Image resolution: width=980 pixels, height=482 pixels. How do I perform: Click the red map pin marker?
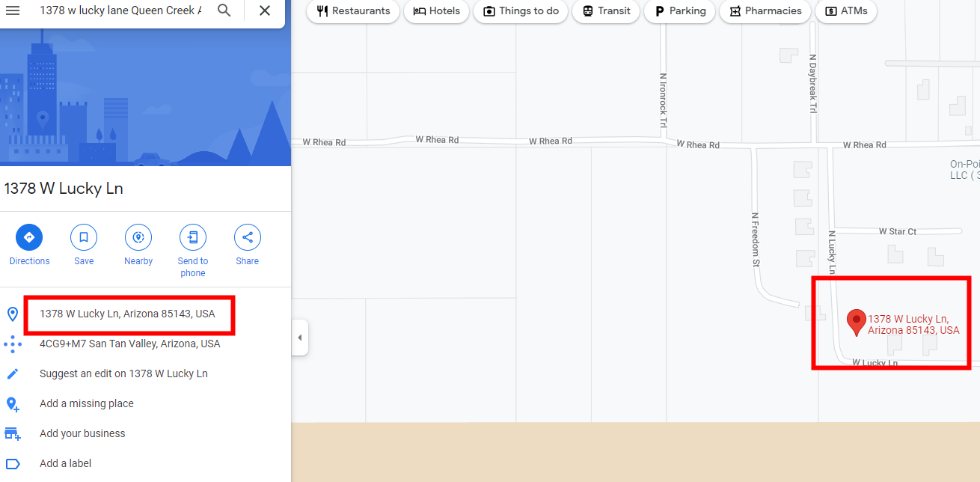pyautogui.click(x=856, y=322)
